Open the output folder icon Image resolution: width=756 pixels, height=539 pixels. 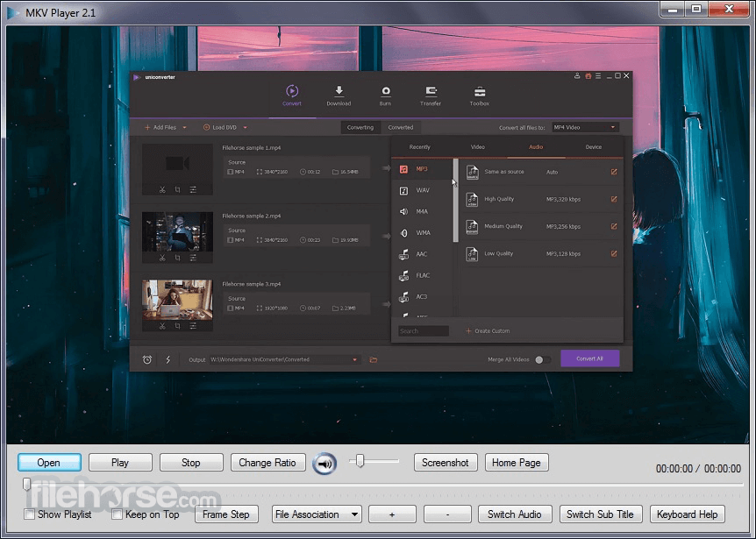(374, 359)
